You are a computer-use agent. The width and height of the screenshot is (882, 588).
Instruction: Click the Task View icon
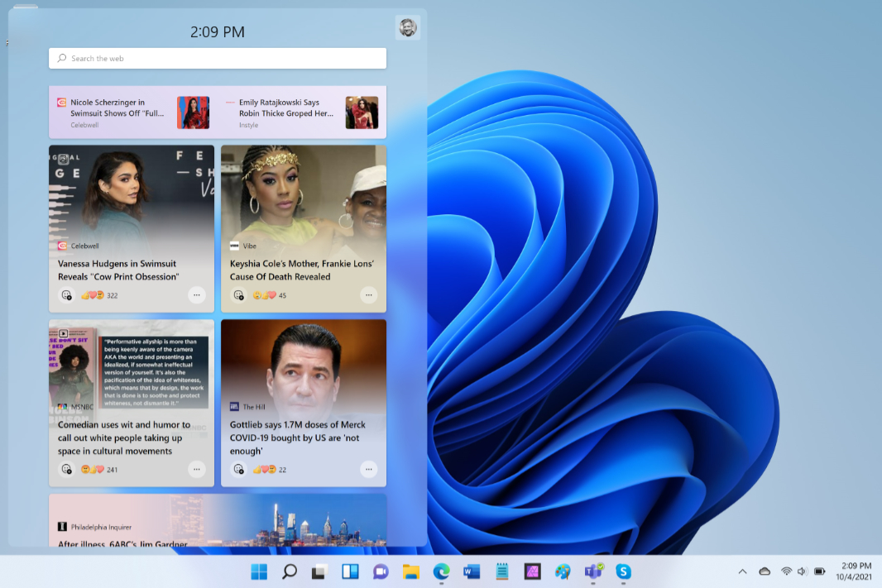click(x=319, y=571)
